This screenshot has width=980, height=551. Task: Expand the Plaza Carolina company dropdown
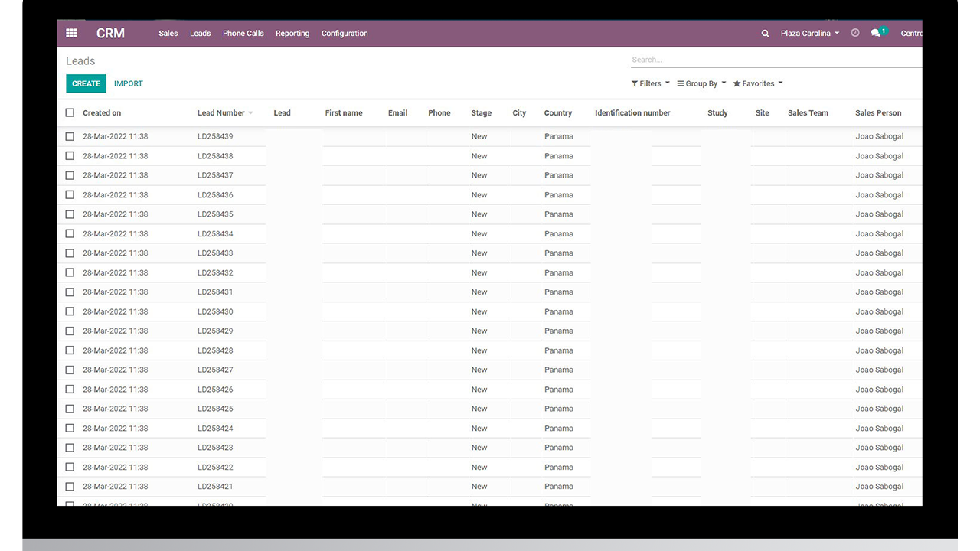point(810,34)
